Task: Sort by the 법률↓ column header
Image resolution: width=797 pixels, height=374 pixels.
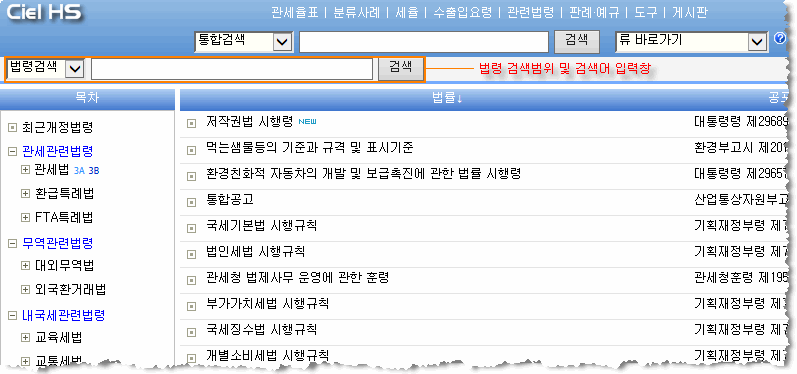Action: pos(447,99)
